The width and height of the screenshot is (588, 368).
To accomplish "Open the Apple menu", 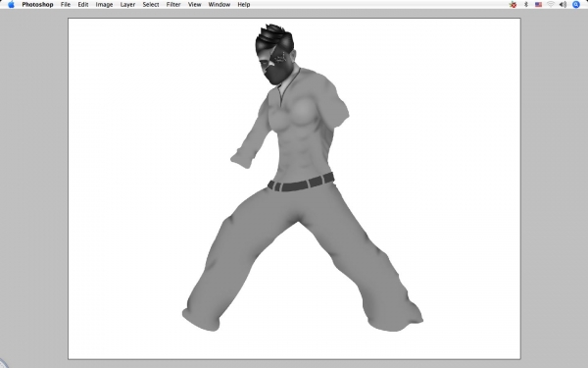I will [x=11, y=5].
